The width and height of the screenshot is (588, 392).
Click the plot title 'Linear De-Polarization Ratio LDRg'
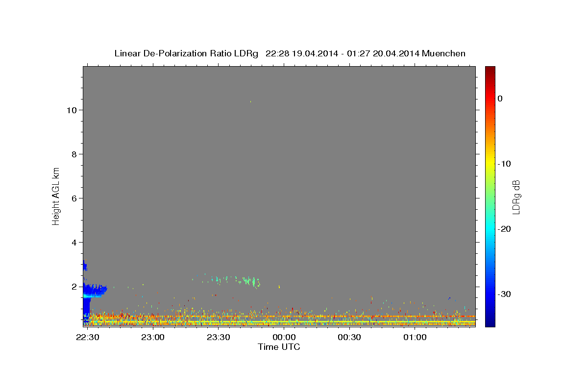coord(186,53)
